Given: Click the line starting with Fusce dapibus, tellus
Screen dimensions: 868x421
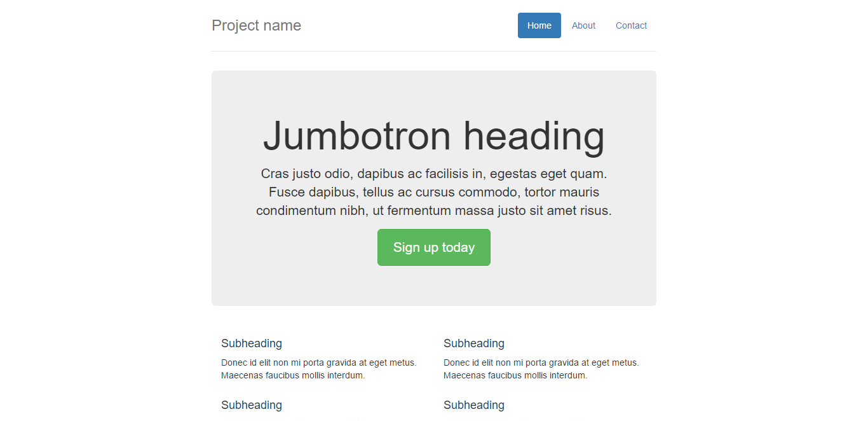Looking at the screenshot, I should 434,192.
